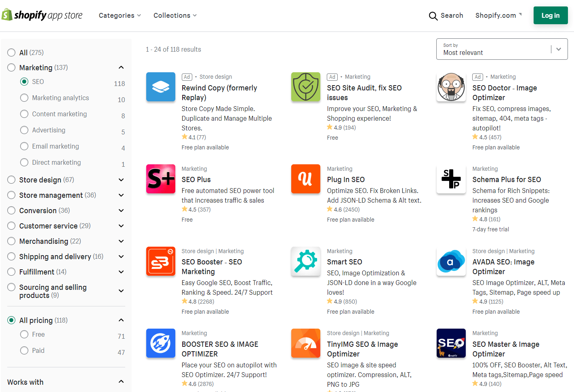
Task: Select Merchandising category radio
Action: [x=11, y=241]
